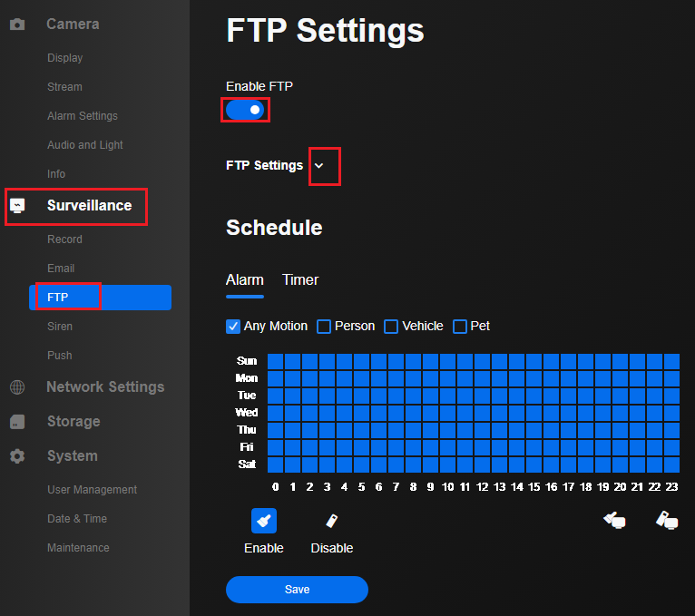Tick the Vehicle checkbox

pos(391,327)
